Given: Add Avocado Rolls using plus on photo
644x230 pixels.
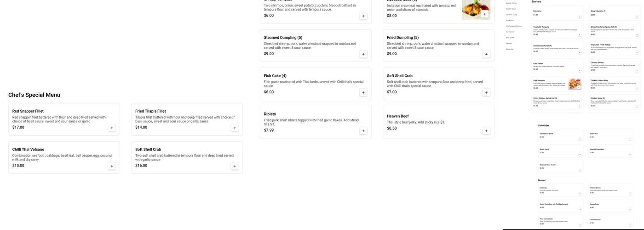Looking at the screenshot, I should click(x=484, y=14).
